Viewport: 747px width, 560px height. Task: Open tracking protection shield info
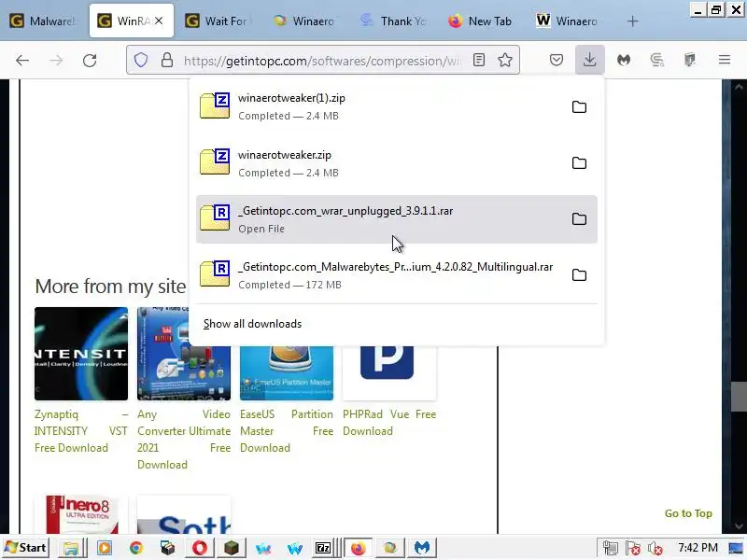(141, 60)
